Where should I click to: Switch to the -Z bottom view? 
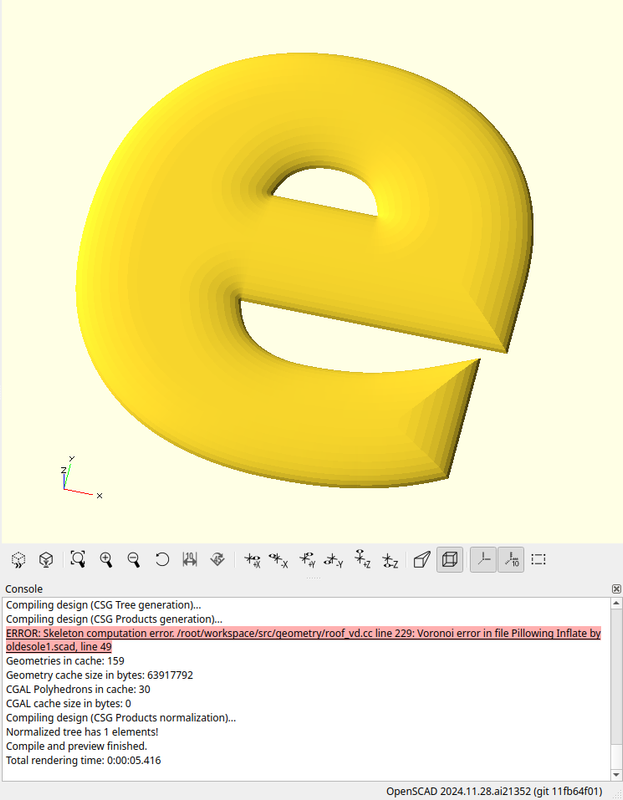point(390,560)
